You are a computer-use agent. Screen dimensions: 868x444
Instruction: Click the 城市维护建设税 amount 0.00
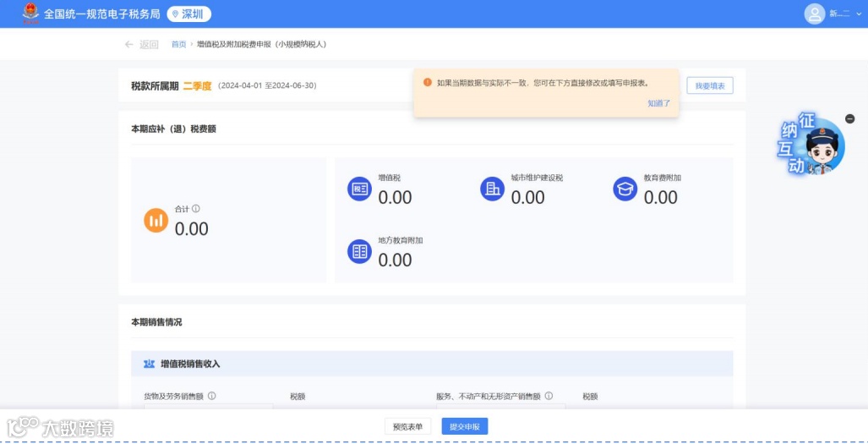[528, 198]
